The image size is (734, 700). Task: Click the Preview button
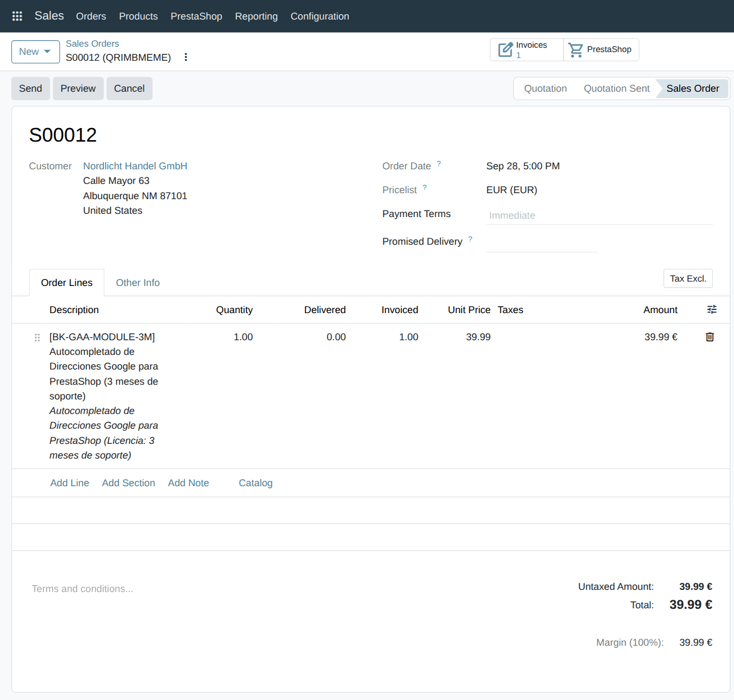pyautogui.click(x=78, y=88)
